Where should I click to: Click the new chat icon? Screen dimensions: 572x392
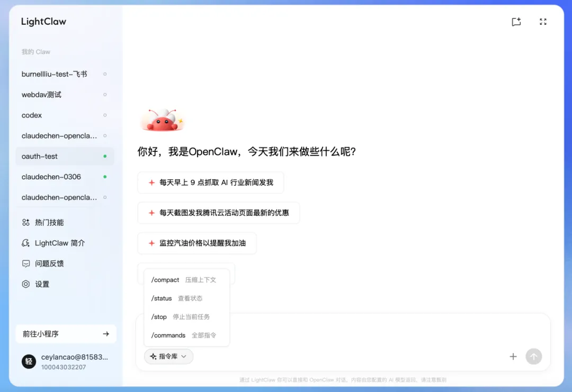[x=516, y=22]
